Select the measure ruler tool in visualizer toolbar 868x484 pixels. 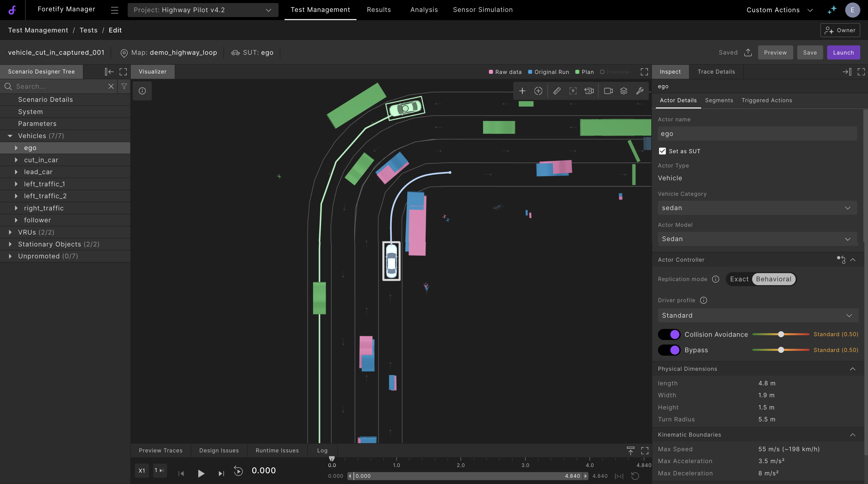557,91
